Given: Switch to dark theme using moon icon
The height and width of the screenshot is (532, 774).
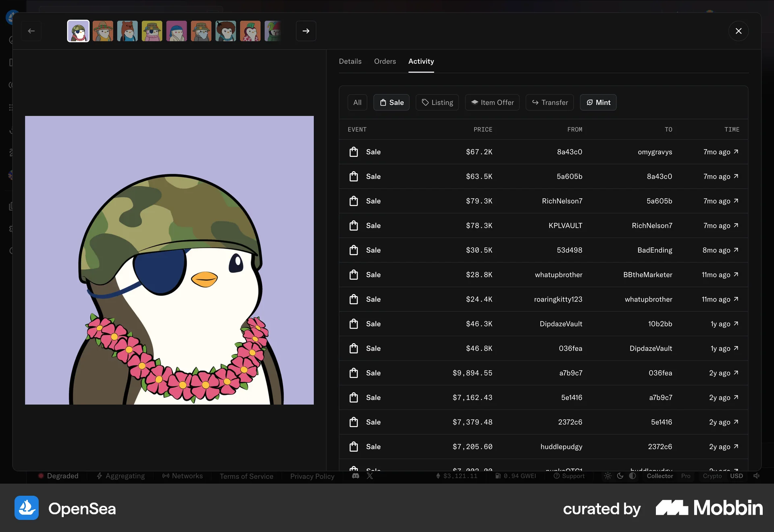Looking at the screenshot, I should [x=620, y=476].
